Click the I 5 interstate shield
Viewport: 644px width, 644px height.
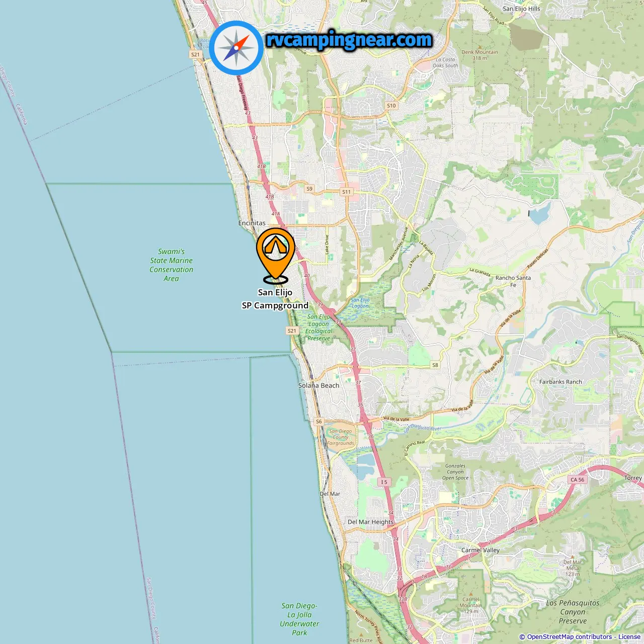coord(384,482)
